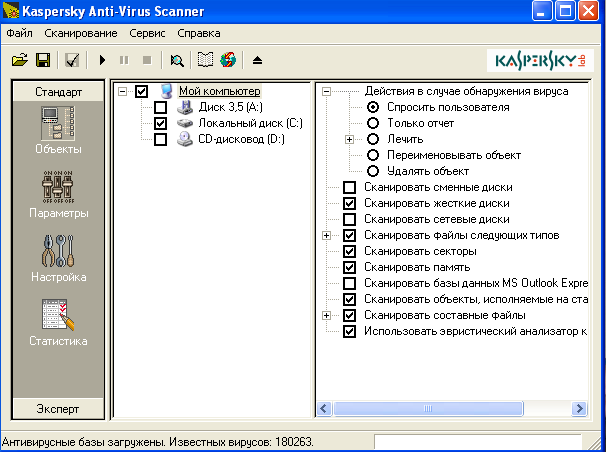Open the Файл menu
The image size is (606, 452).
coord(19,33)
